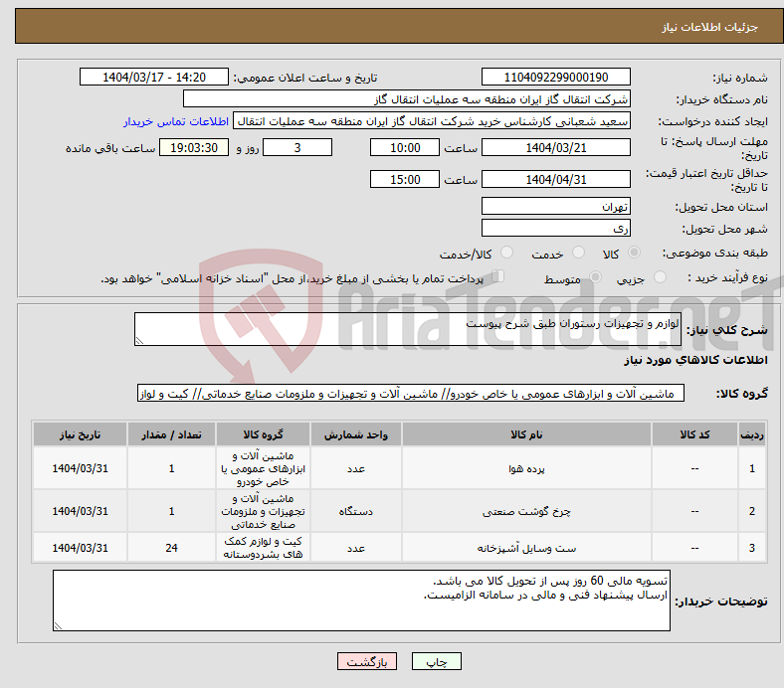Click the general description textarea لوازم و تجهیزات رستوران
This screenshot has height=688, width=784.
coord(408,329)
